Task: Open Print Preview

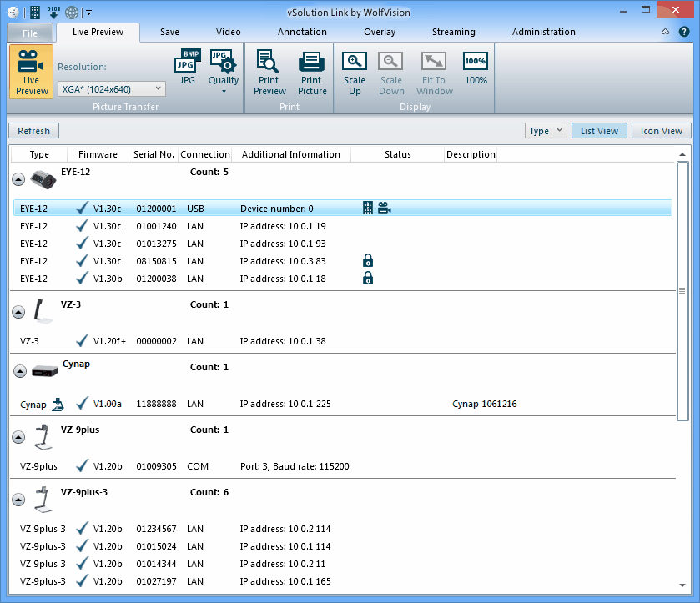Action: click(269, 73)
